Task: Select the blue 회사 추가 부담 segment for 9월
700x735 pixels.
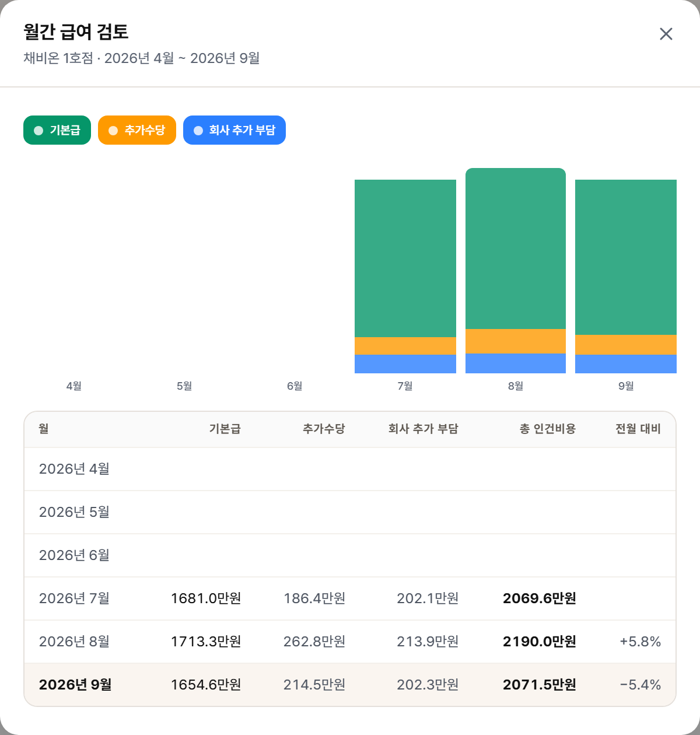Action: (x=626, y=364)
